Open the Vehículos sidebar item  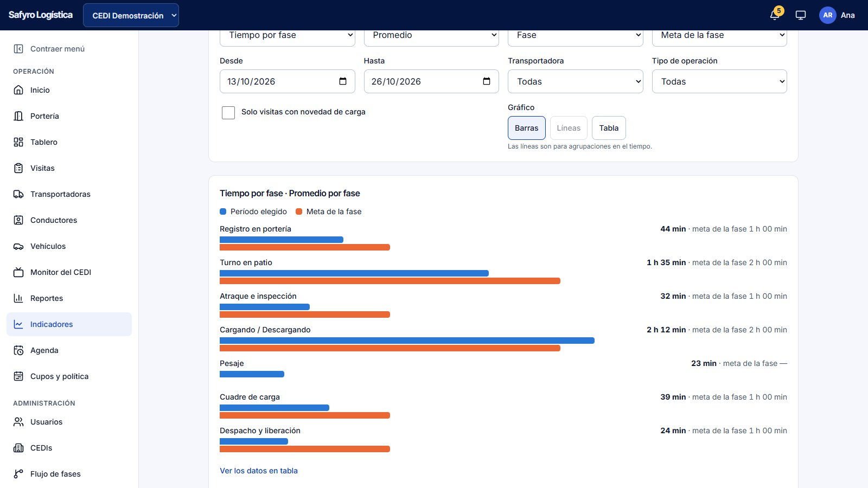point(69,246)
